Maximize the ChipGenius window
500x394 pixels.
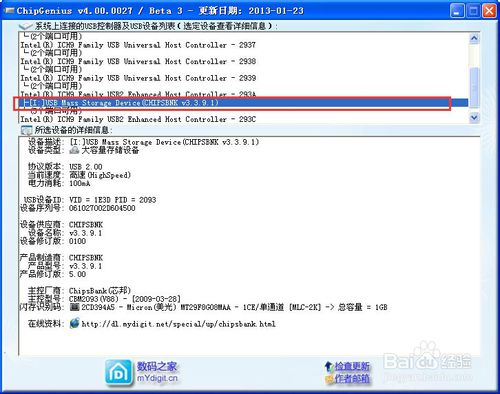473,11
